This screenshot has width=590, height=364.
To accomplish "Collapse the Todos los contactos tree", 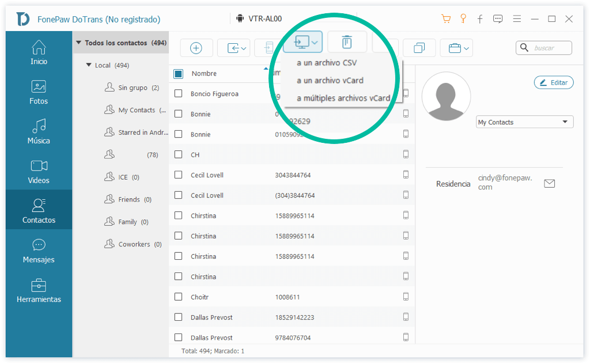I will tap(78, 43).
